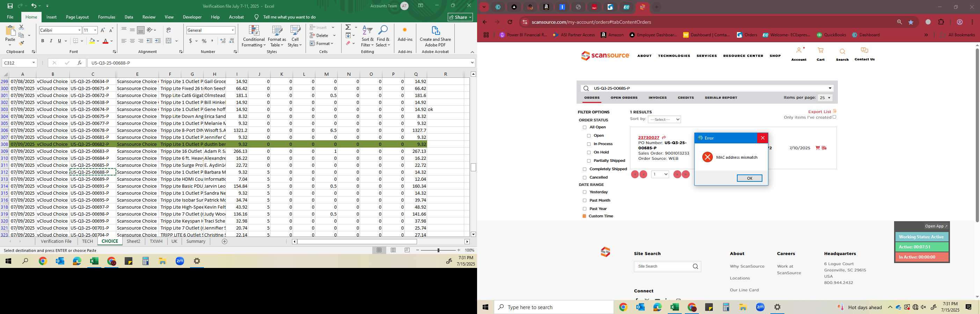980x314 pixels.
Task: Add a new sheet with plus icon
Action: point(225,241)
